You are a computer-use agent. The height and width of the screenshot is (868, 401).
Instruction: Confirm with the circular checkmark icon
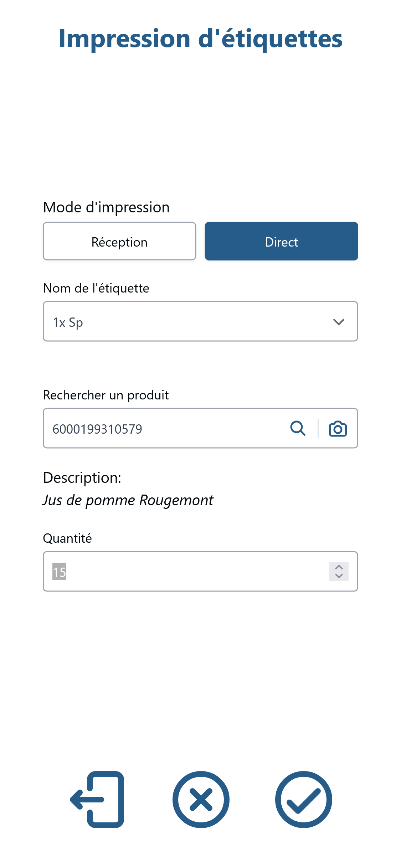coord(303,799)
